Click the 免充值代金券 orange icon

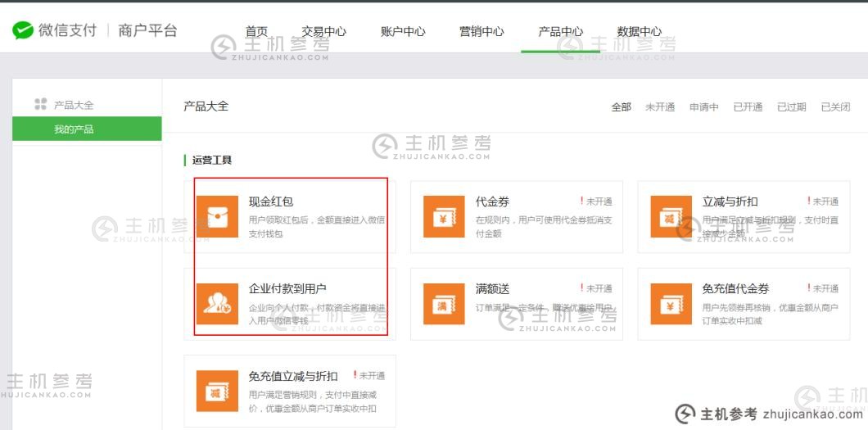click(671, 304)
